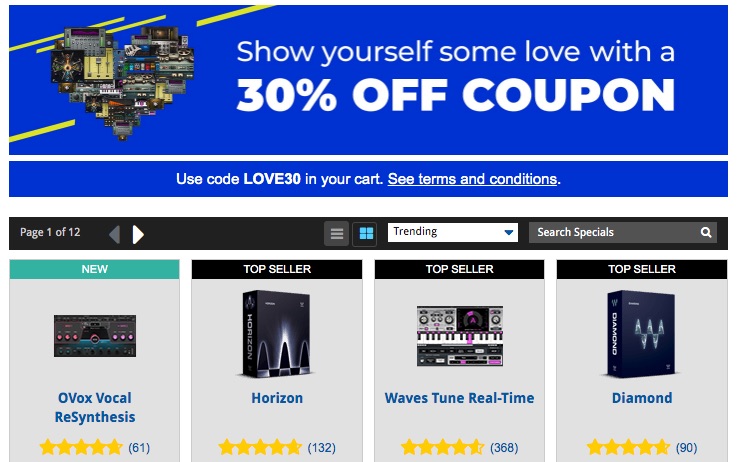Switch to grid view
Viewport: 739px width, 462px height.
pyautogui.click(x=366, y=233)
